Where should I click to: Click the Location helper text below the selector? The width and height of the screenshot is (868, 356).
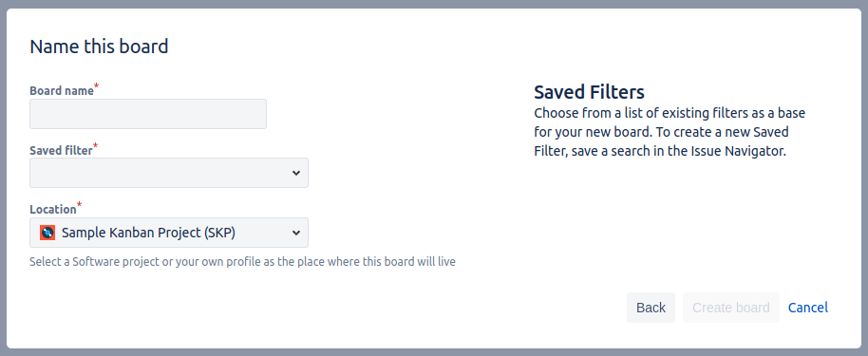[x=242, y=261]
